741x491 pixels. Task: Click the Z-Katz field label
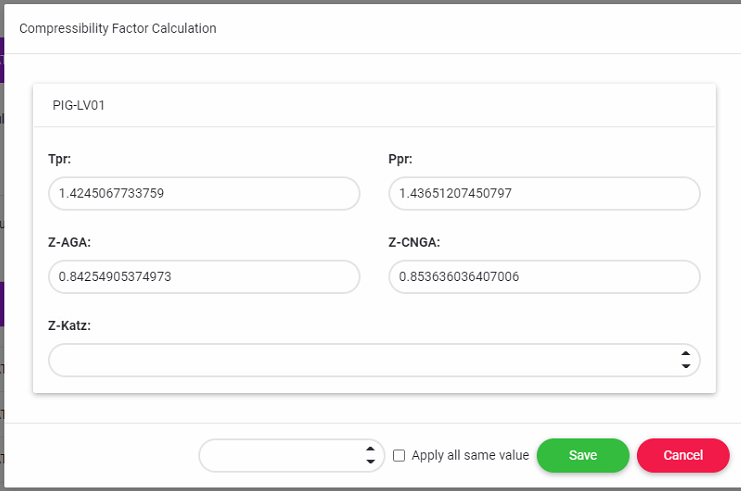pos(70,325)
